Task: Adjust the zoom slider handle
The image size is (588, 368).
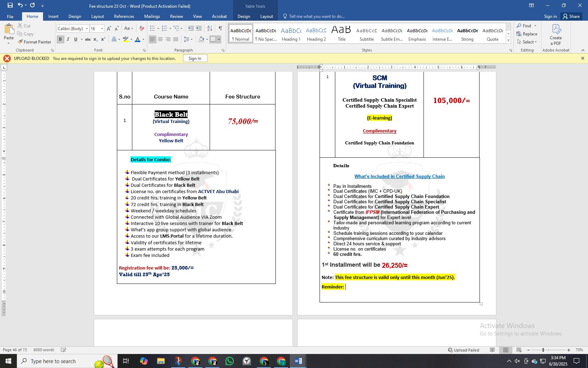Action: click(543, 350)
